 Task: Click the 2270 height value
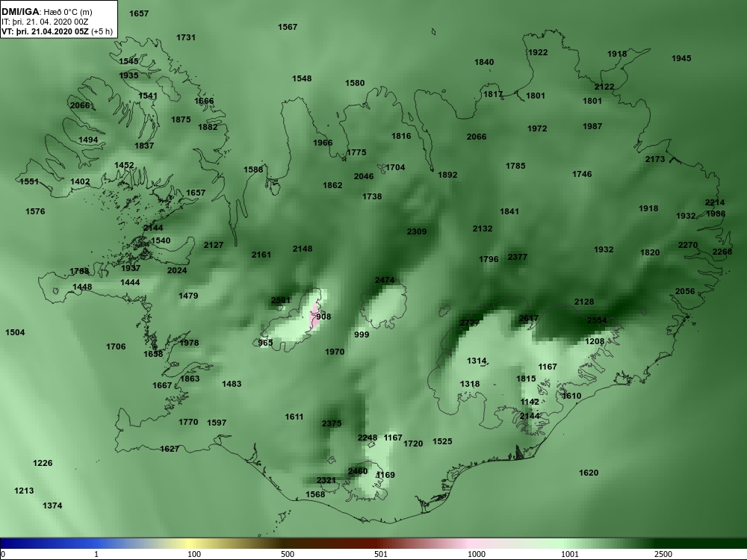click(x=688, y=245)
